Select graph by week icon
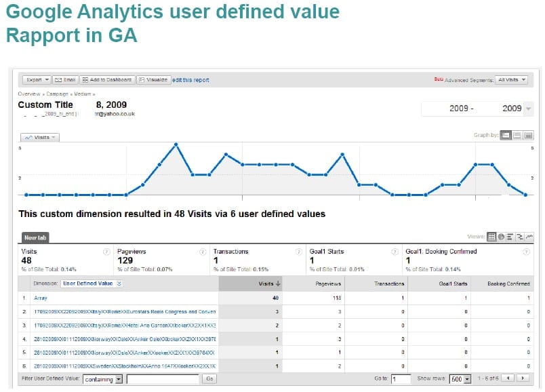The image size is (545, 392). tap(517, 136)
